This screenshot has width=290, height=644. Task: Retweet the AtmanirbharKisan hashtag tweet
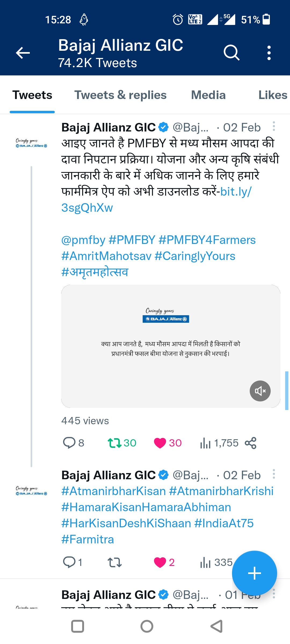pos(115,562)
